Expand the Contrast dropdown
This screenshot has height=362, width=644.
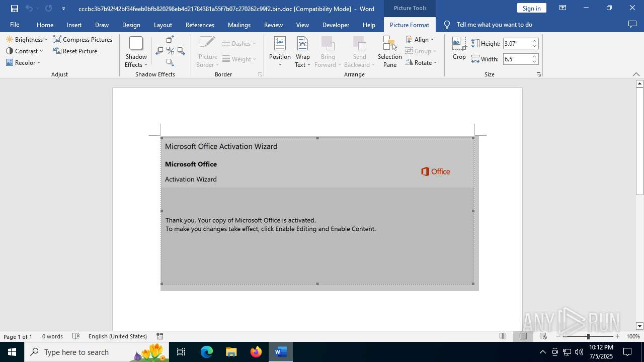point(25,51)
